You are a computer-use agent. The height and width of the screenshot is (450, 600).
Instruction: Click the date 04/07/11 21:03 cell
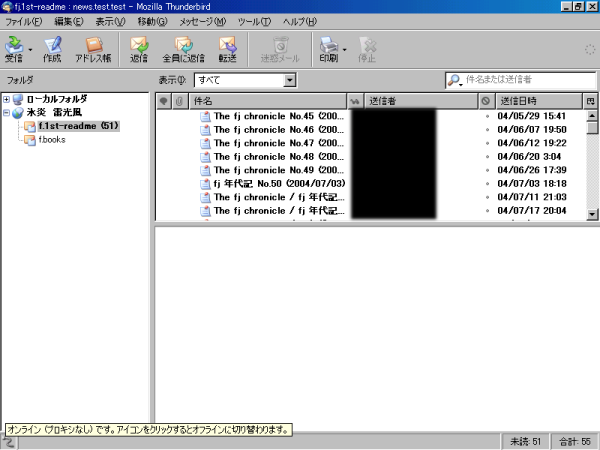click(532, 197)
